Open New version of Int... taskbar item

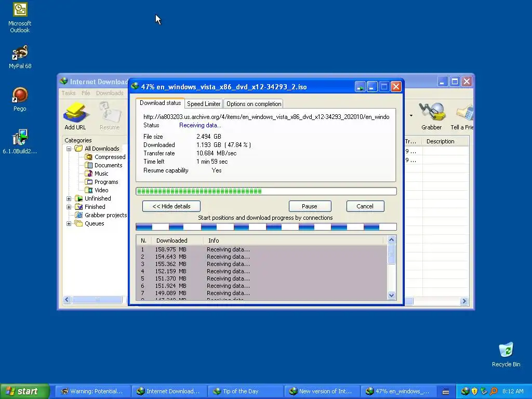pos(322,391)
